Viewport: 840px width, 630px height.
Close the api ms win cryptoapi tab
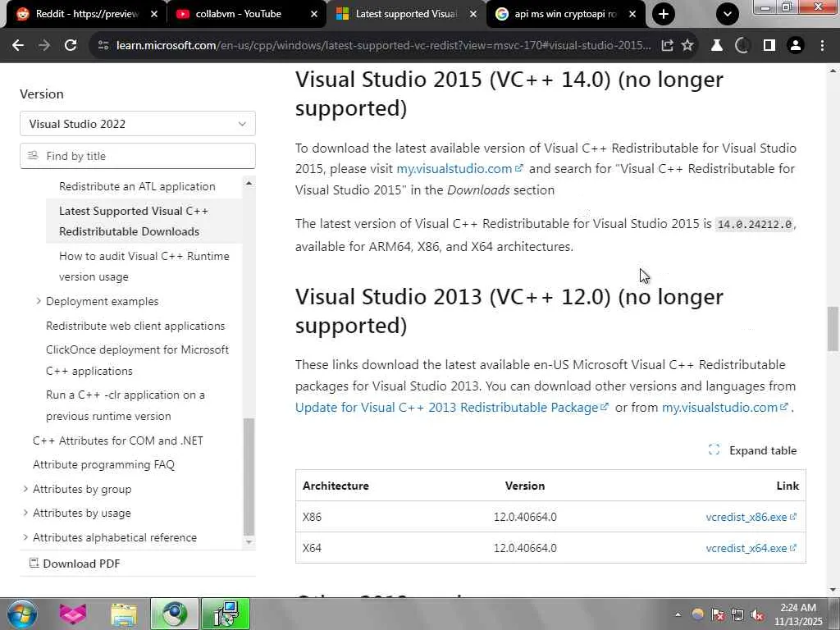(x=632, y=15)
